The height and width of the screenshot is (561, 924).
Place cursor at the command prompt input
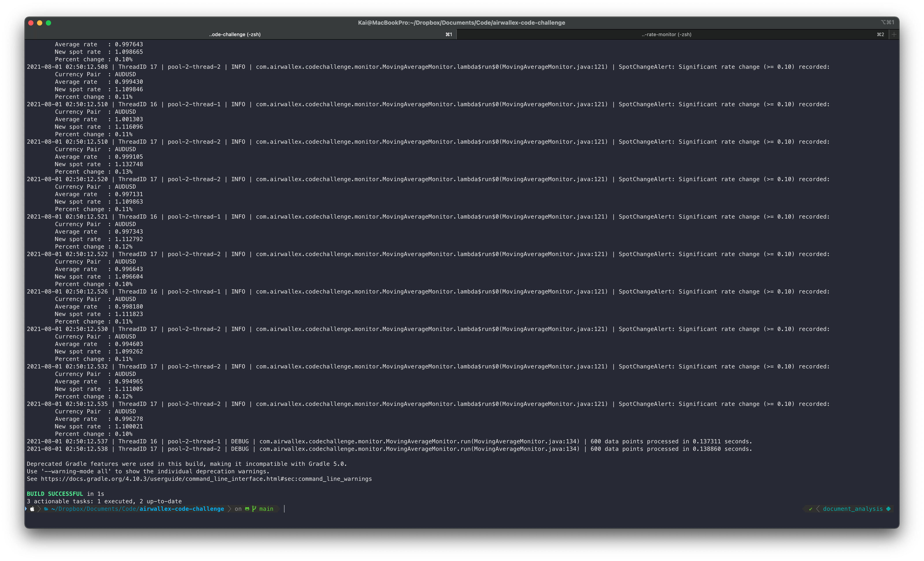pos(285,509)
